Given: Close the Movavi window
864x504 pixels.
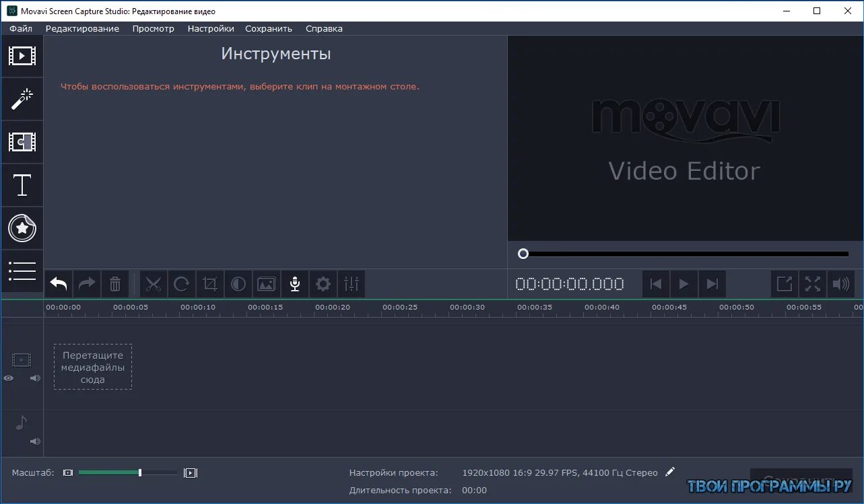Looking at the screenshot, I should click(x=848, y=11).
